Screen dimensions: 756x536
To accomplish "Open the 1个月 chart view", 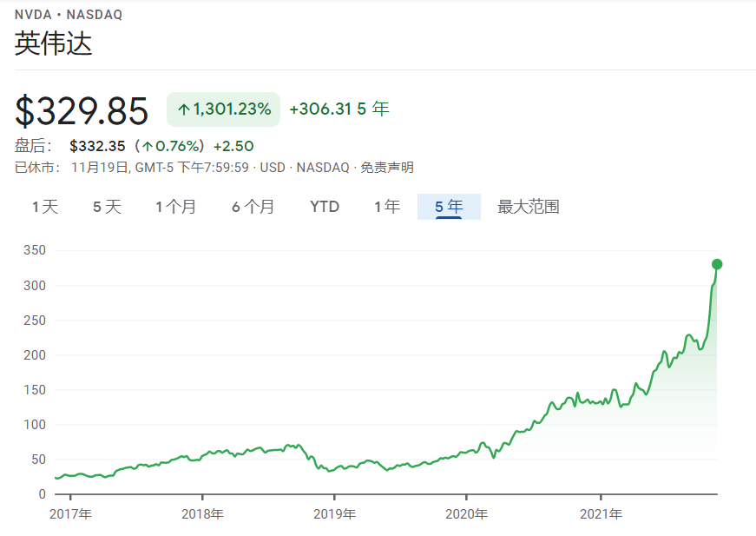I will (x=174, y=207).
